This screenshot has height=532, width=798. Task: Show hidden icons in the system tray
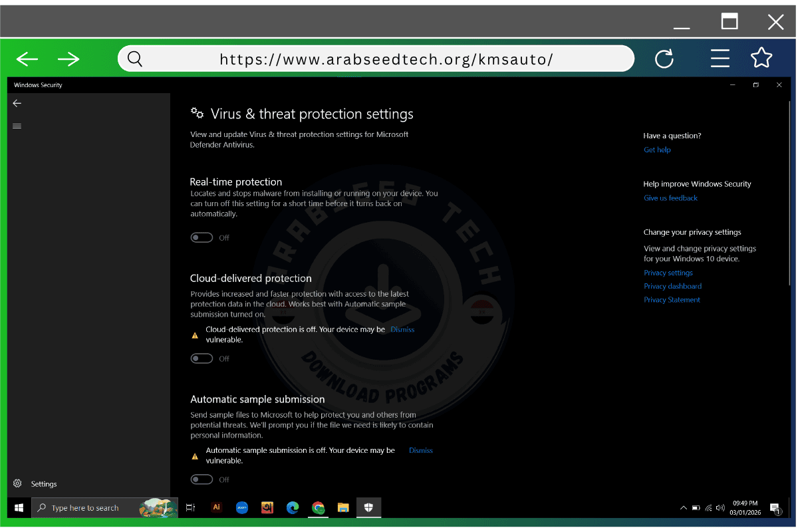coord(683,508)
